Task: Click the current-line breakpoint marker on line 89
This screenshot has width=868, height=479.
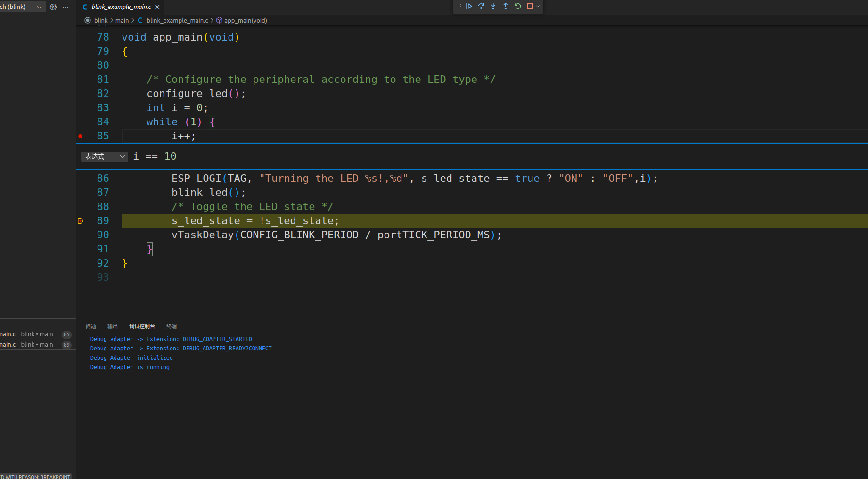Action: pyautogui.click(x=81, y=221)
